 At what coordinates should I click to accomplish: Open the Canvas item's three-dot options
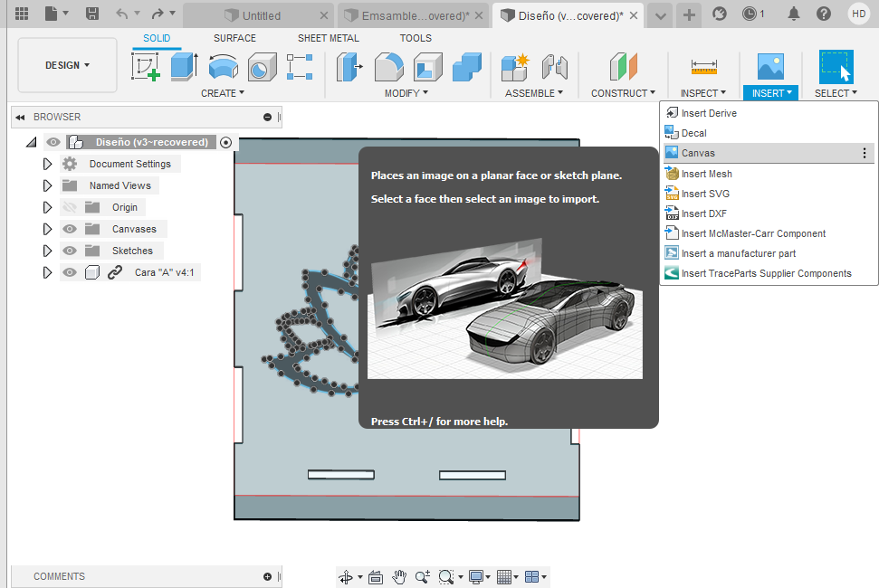865,153
